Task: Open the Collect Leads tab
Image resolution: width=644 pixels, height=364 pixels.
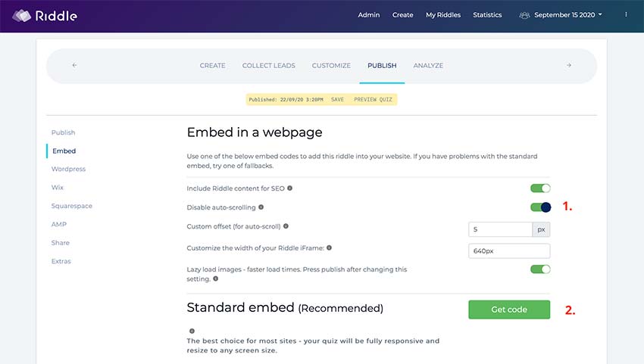Action: (x=269, y=65)
